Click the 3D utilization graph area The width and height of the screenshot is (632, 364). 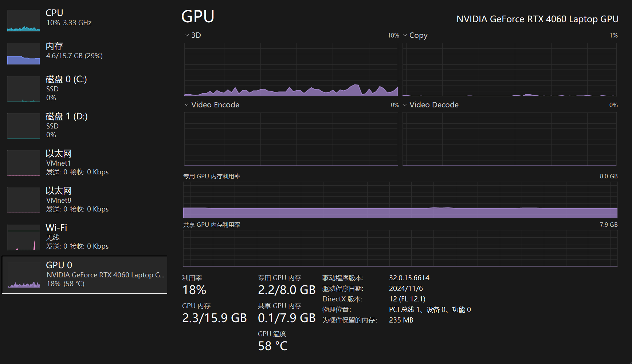pos(291,69)
